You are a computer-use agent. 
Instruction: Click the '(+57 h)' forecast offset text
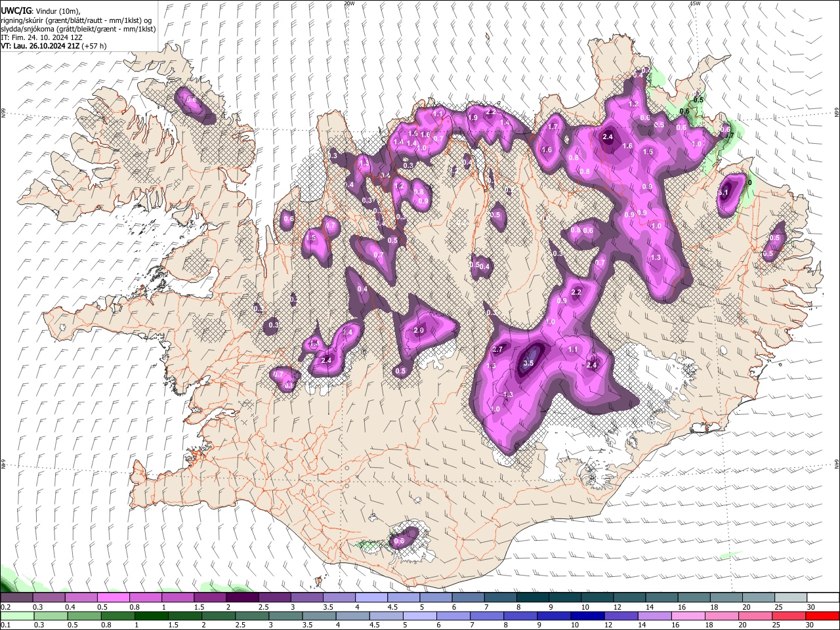coord(94,46)
